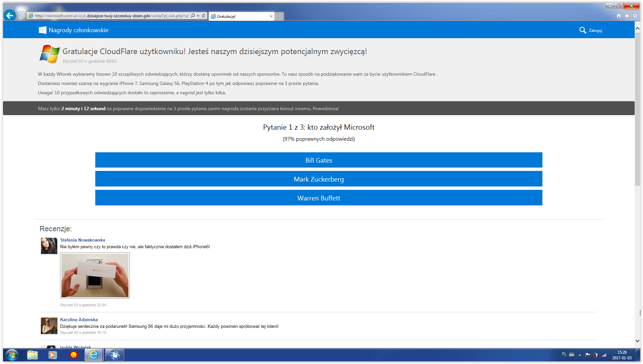The height and width of the screenshot is (364, 643).
Task: Click the Windows logo in page header
Action: point(42,30)
